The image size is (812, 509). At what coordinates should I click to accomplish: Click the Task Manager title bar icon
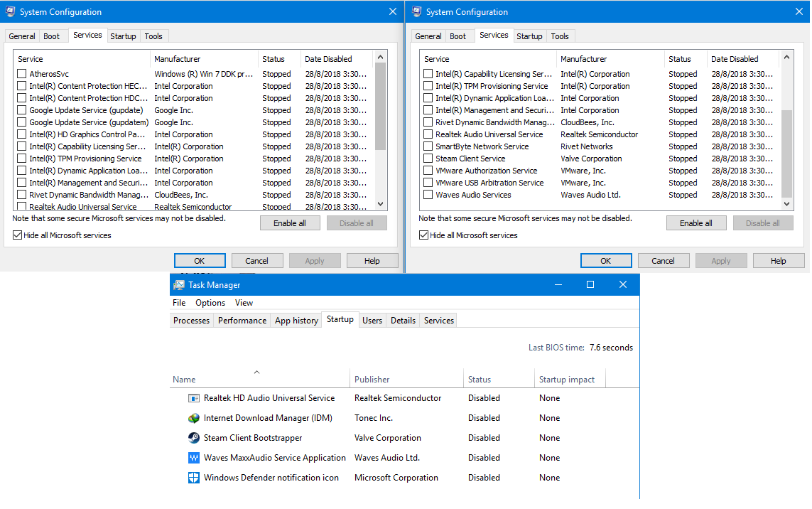(179, 285)
